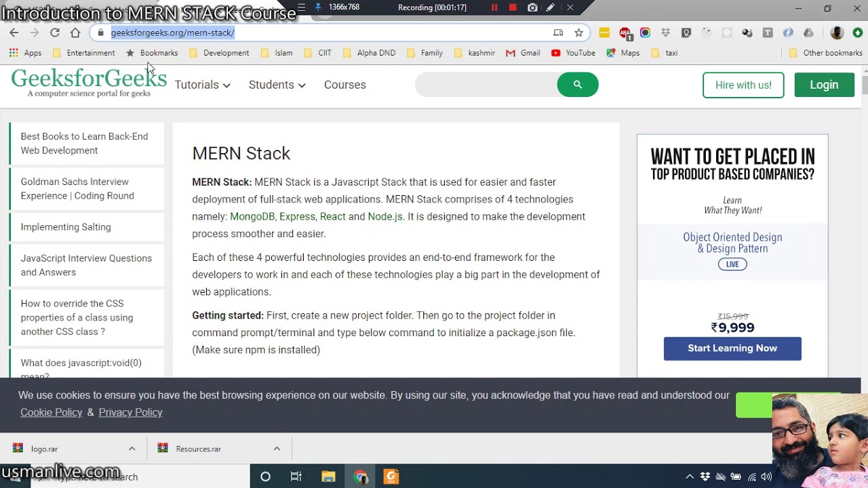Viewport: 868px width, 488px height.
Task: Follow the Node.js link
Action: (x=385, y=216)
